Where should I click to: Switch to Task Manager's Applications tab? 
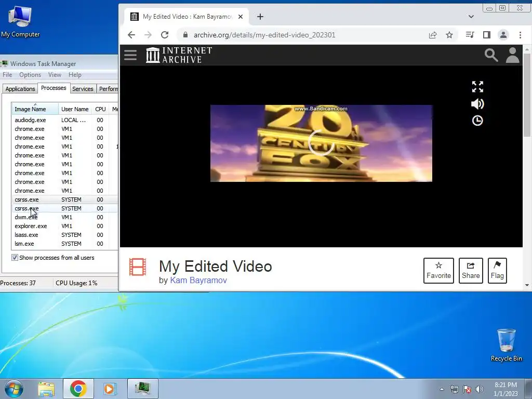20,88
